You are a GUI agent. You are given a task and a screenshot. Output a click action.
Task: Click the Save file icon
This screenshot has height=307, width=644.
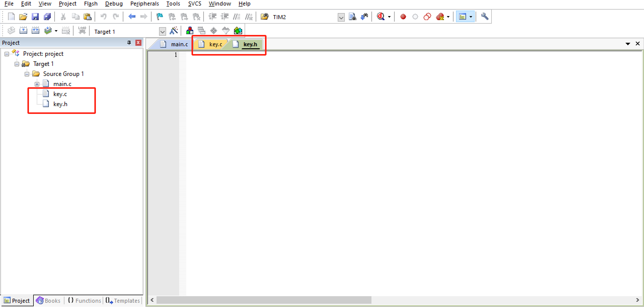pos(35,17)
